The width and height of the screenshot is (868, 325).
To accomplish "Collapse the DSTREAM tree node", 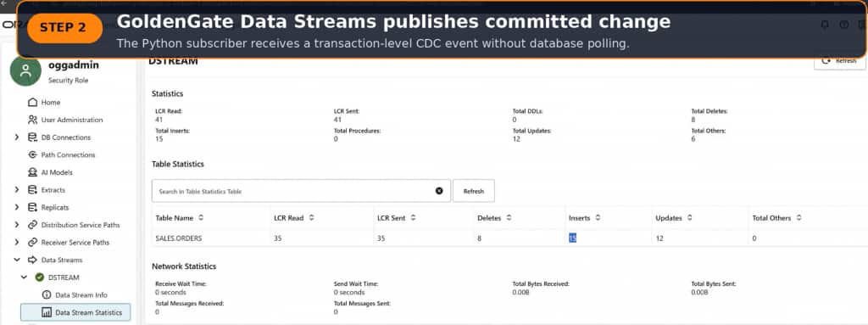I will (x=25, y=277).
